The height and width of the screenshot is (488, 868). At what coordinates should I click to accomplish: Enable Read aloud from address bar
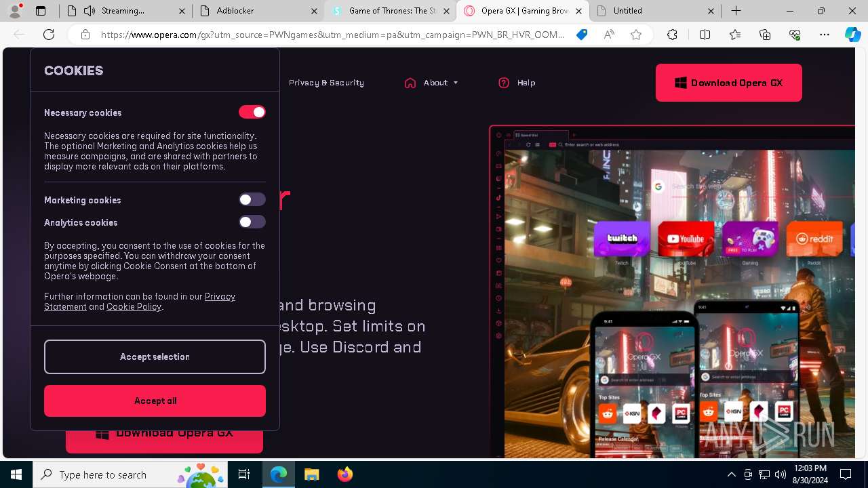tap(609, 35)
